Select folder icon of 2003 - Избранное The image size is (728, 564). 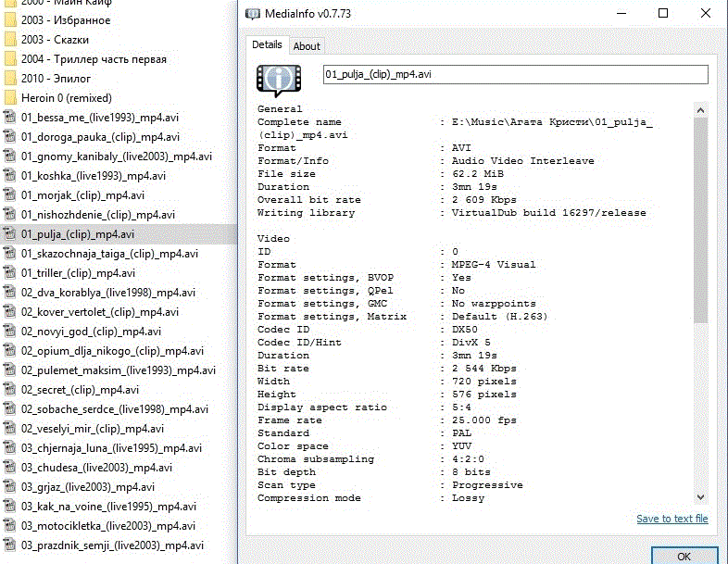pyautogui.click(x=10, y=20)
